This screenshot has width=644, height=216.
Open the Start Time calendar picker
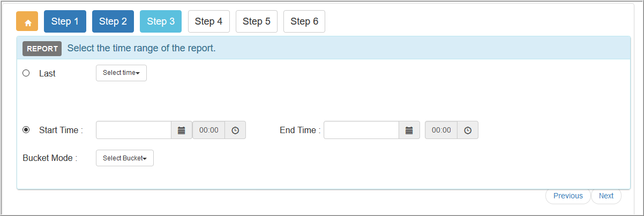point(181,130)
